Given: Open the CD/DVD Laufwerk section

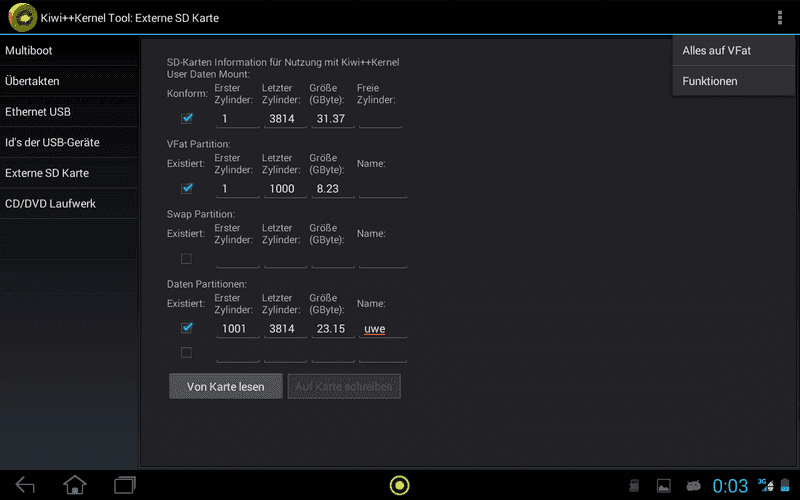Looking at the screenshot, I should click(x=69, y=204).
